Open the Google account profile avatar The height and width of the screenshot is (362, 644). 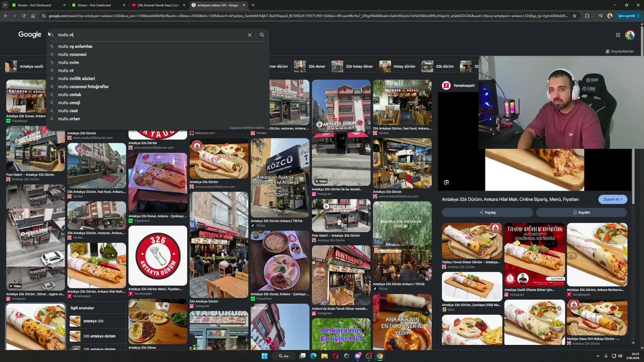(630, 35)
